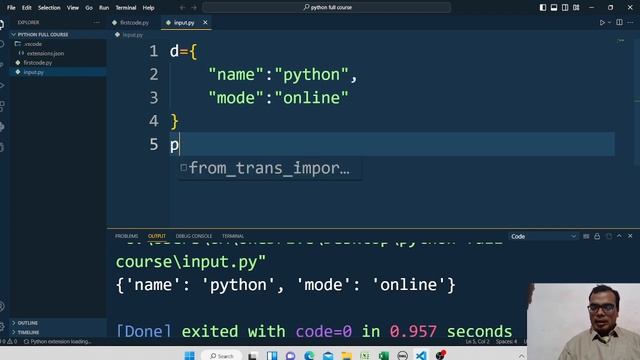Screen dimensions: 640x360
Task: Click the Spaces: 4 status item
Action: point(506,341)
